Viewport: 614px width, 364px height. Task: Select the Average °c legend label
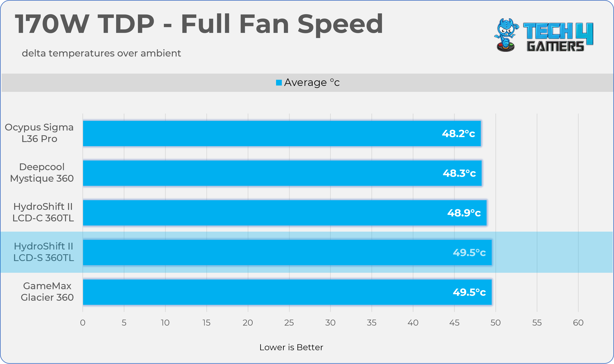click(312, 83)
